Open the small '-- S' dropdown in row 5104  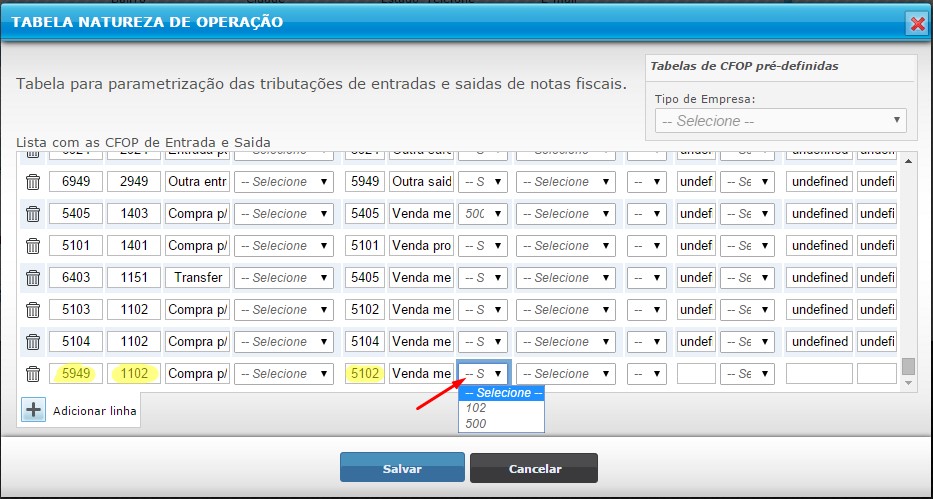tap(483, 342)
